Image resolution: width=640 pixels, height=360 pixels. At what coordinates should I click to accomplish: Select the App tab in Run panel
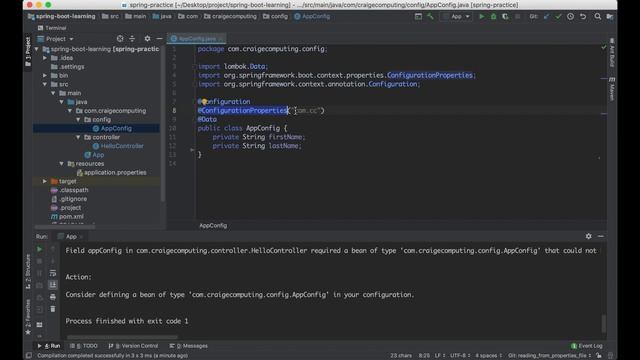(x=70, y=236)
